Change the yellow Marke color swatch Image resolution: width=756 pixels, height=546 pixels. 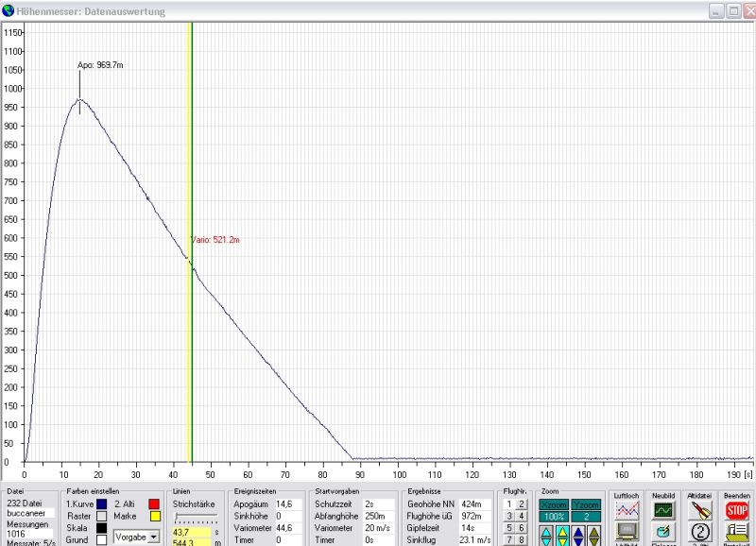(155, 516)
